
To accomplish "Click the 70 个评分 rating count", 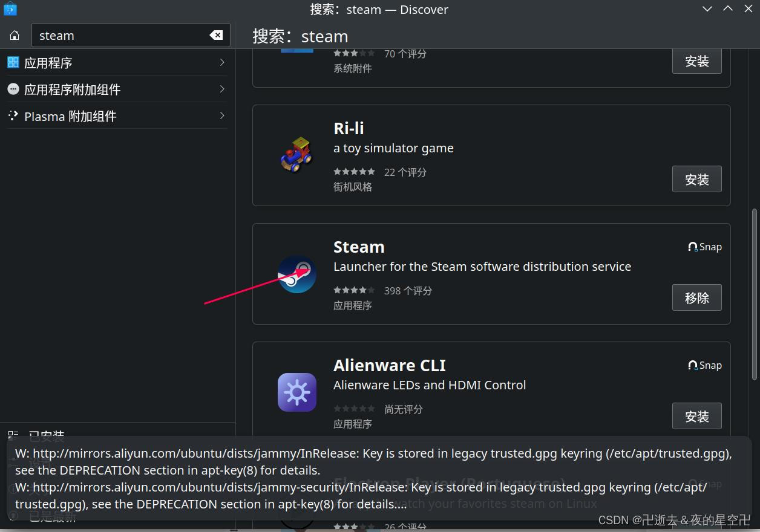I will (405, 54).
